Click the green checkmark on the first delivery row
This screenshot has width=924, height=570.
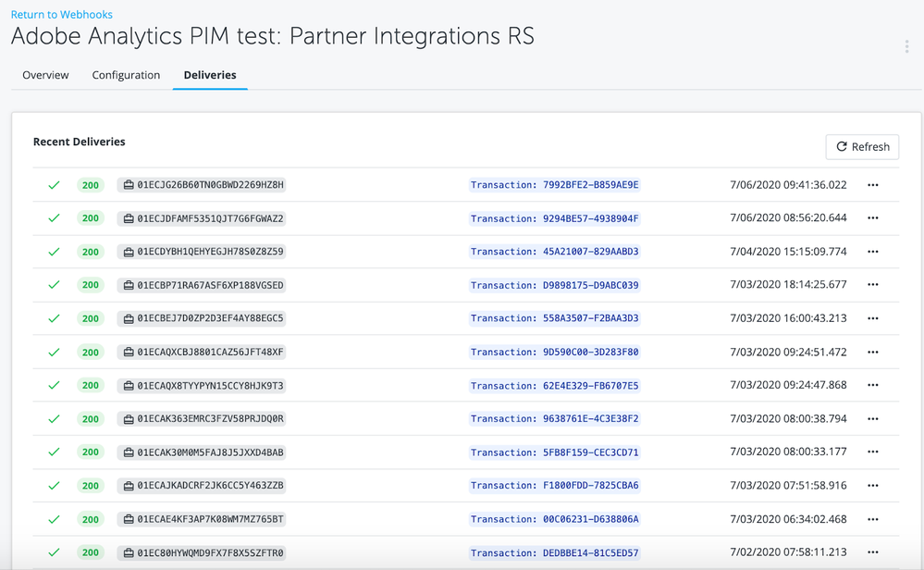[x=54, y=185]
